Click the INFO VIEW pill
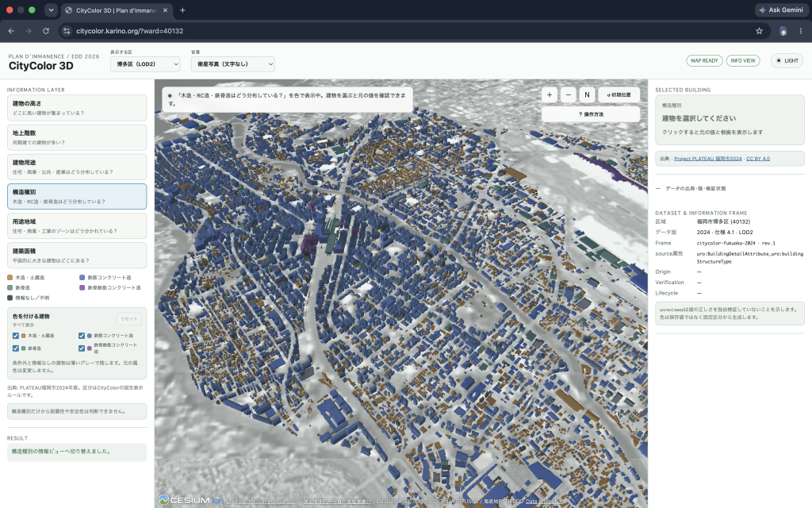Screen dimensions: 812x508 pos(742,60)
